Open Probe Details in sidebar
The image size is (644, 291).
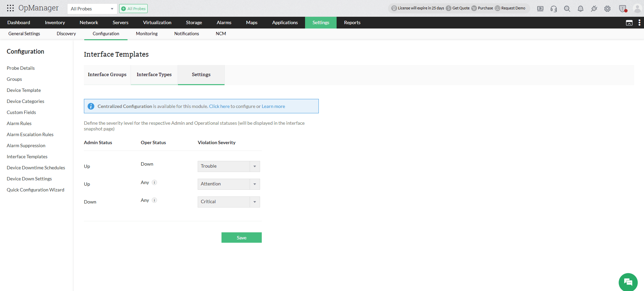(x=21, y=68)
